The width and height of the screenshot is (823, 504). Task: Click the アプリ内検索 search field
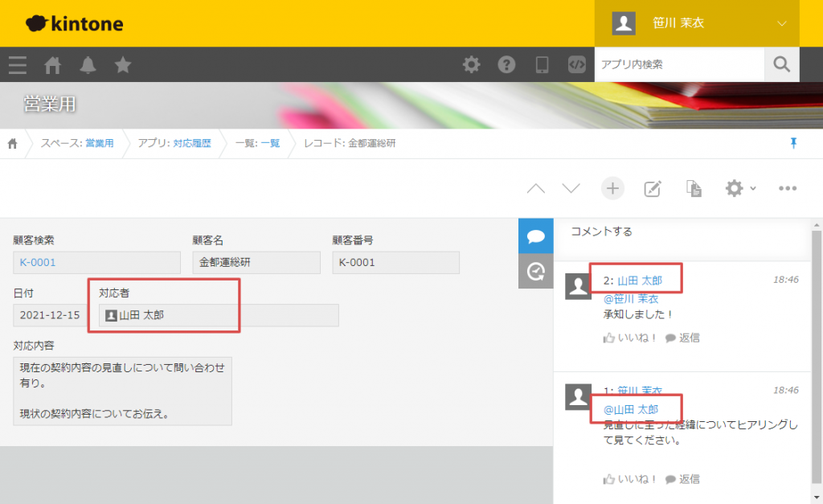tap(679, 64)
